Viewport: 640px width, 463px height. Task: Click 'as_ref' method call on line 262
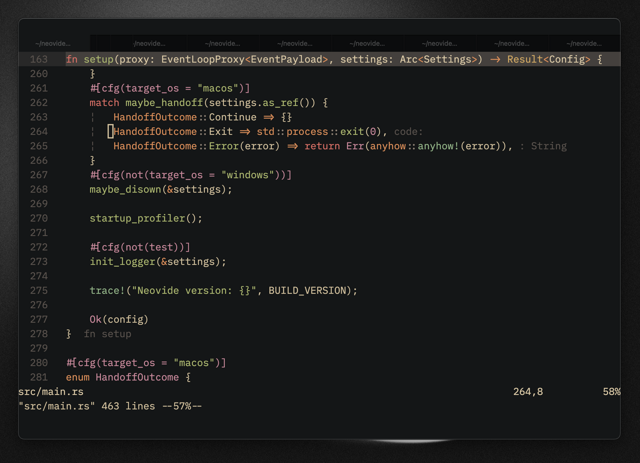(280, 103)
